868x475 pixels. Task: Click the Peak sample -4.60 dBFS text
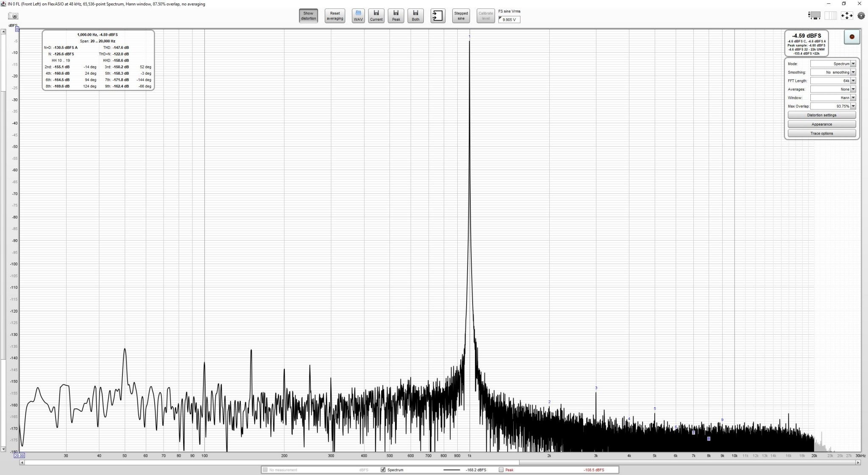pos(806,45)
